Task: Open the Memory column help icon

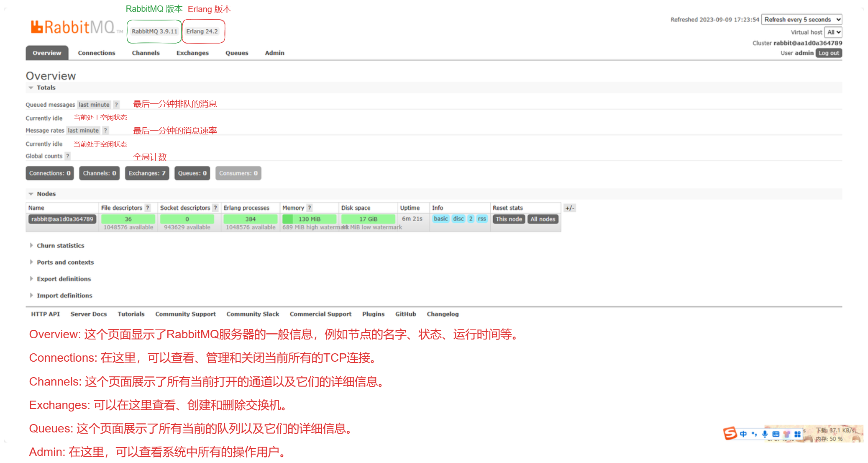Action: click(x=309, y=208)
